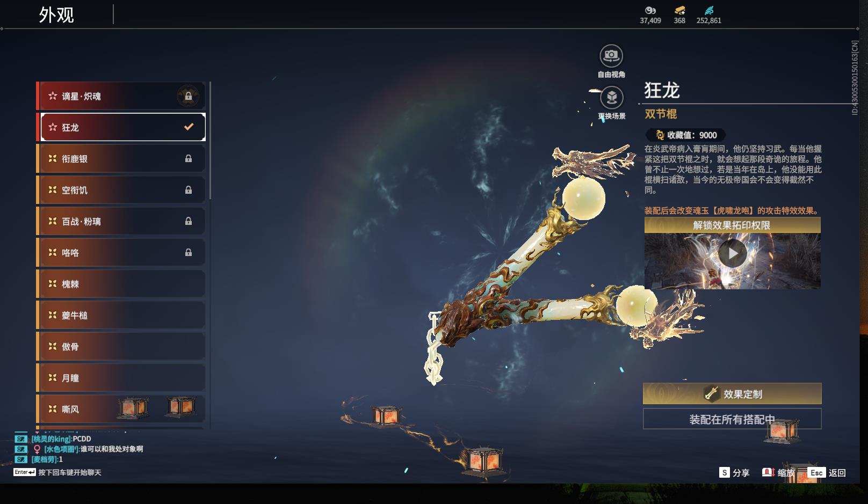
Task: Click player name 麦档劳 in chat
Action: click(x=44, y=459)
